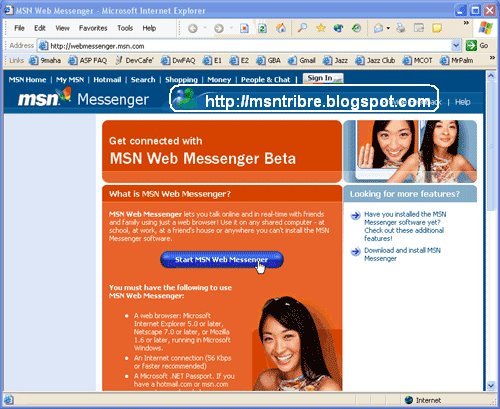Open the Favorites menu
500x409 pixels.
[93, 28]
